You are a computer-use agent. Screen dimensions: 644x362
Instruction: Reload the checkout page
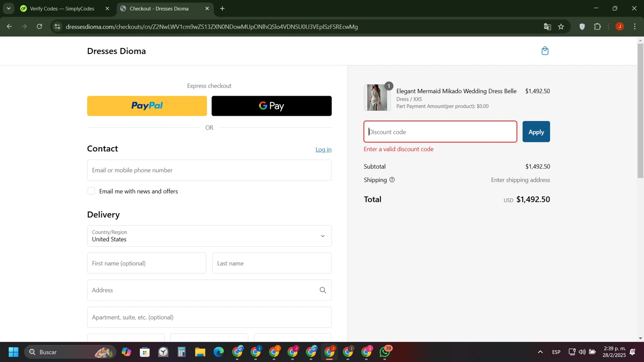point(39,27)
